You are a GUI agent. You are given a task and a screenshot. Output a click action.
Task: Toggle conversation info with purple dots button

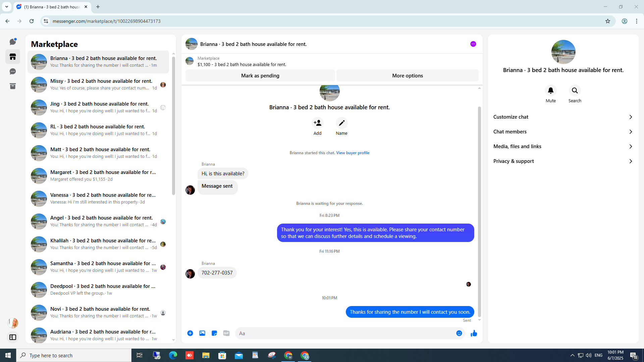pos(473,44)
